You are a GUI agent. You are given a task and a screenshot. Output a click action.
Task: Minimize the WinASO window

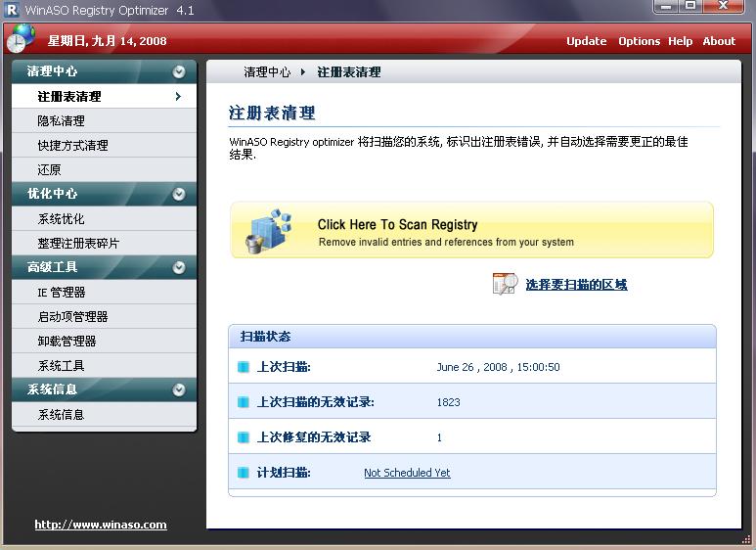tap(666, 6)
